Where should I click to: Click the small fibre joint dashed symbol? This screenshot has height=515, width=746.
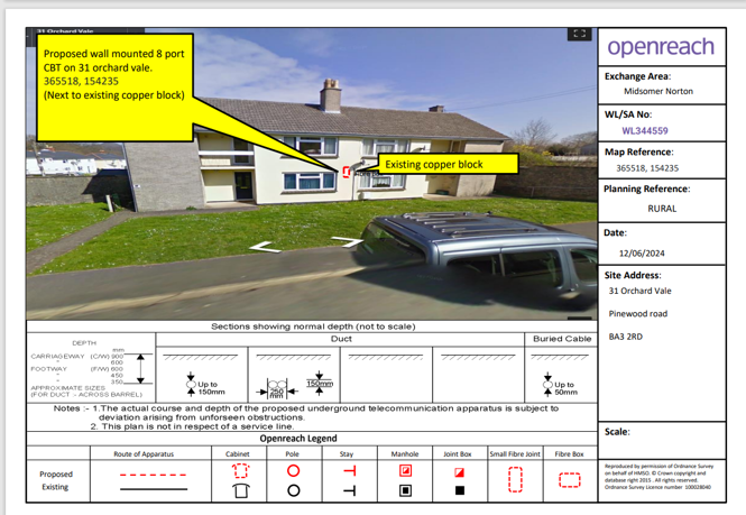coord(515,479)
